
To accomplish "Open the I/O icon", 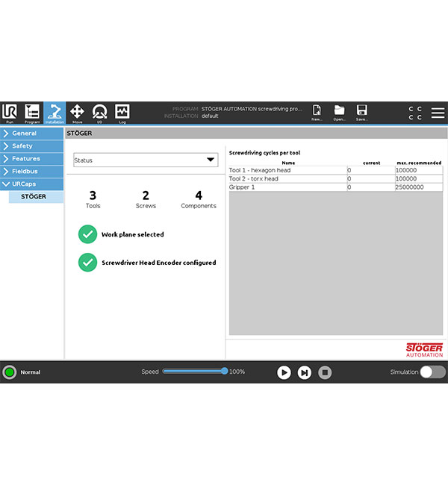I will coord(100,112).
